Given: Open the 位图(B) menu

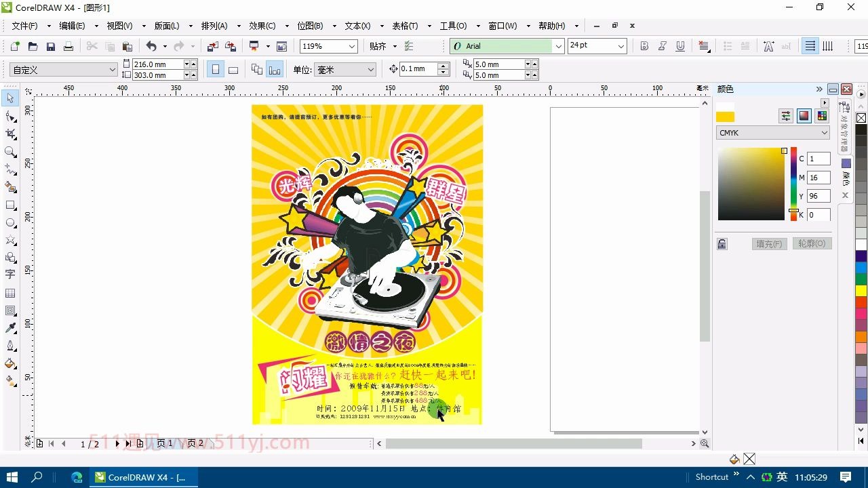Looking at the screenshot, I should 310,26.
